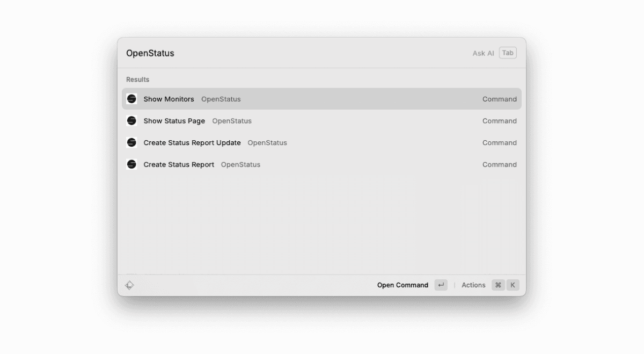The image size is (644, 354).
Task: Click the Open Command button
Action: point(402,285)
